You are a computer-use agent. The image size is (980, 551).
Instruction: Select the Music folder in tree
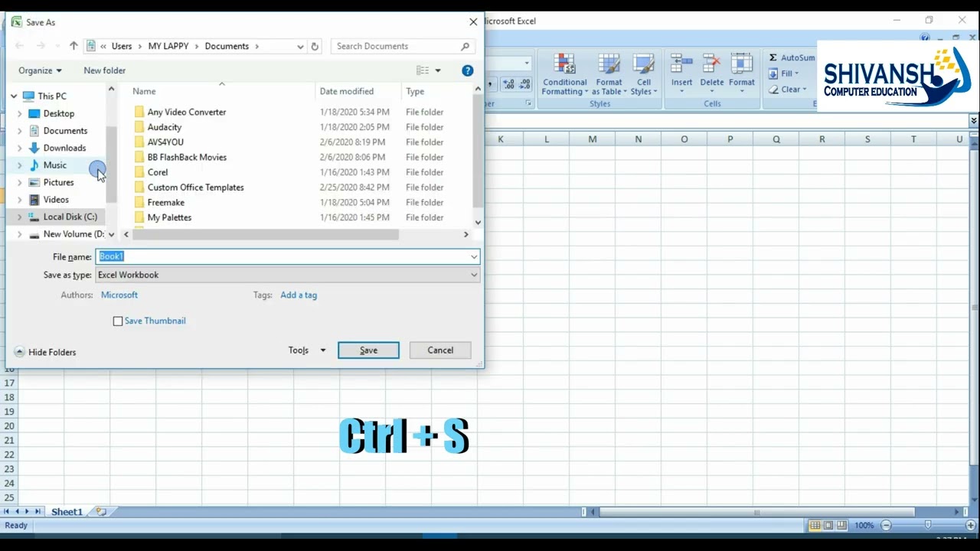tap(55, 165)
